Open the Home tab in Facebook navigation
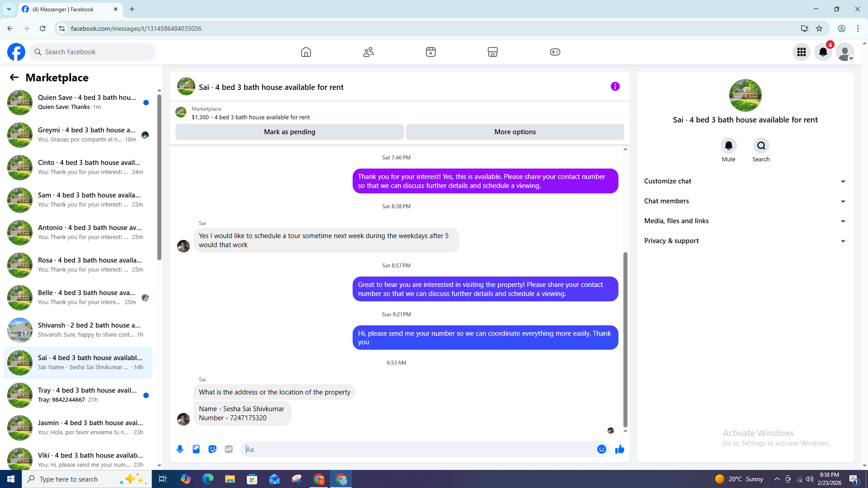The image size is (868, 488). coord(306,52)
